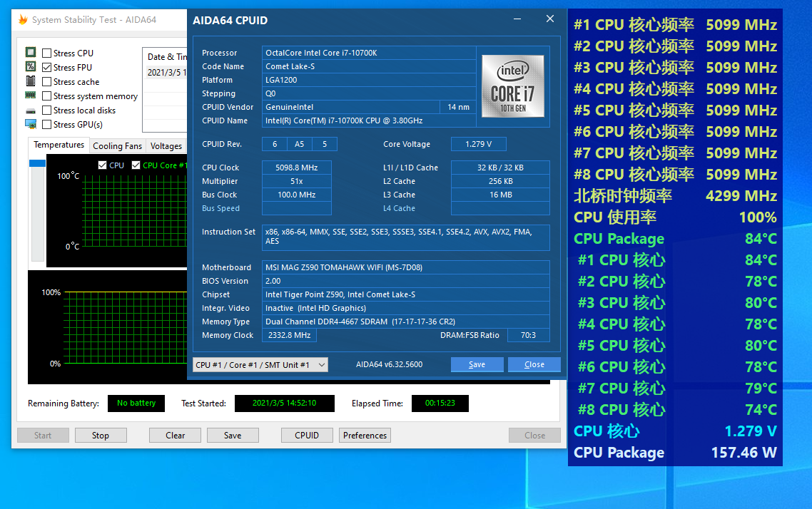Click the Code Name value Comet Lake-S
812x509 pixels.
pyautogui.click(x=369, y=66)
